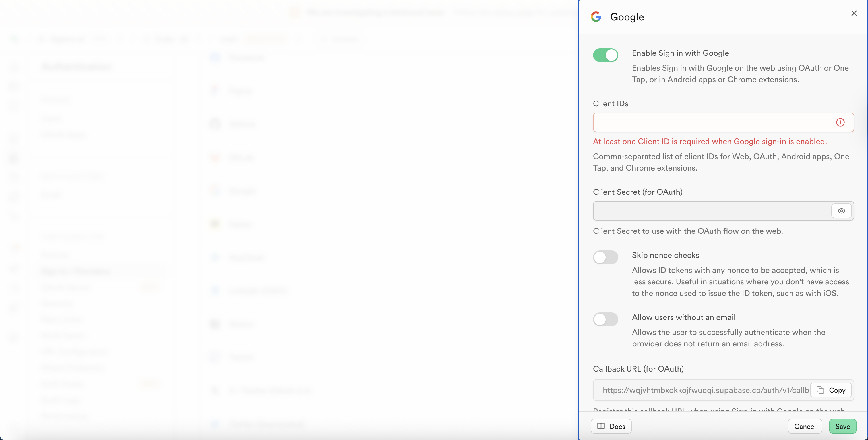Turn on Allow users without an email

pos(606,319)
